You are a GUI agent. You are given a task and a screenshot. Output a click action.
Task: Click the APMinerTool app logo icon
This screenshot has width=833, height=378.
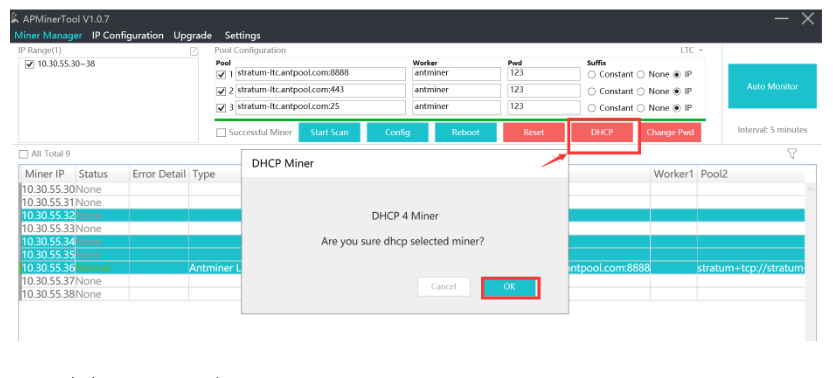click(15, 18)
